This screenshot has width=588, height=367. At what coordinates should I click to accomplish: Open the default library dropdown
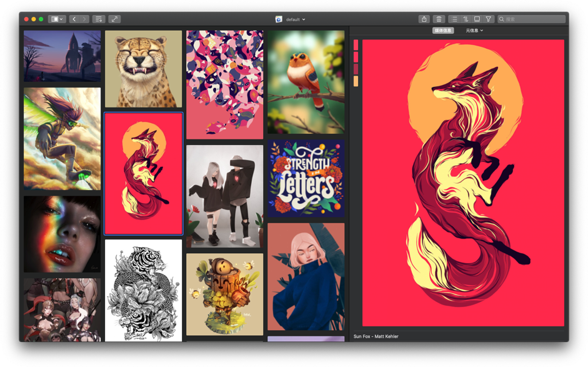point(291,19)
